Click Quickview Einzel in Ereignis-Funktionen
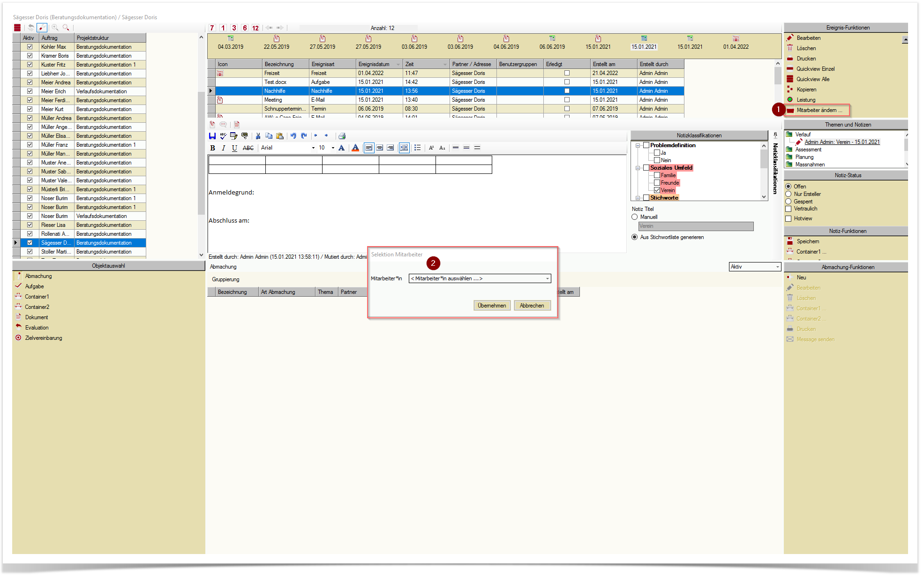The width and height of the screenshot is (924, 577). [815, 69]
